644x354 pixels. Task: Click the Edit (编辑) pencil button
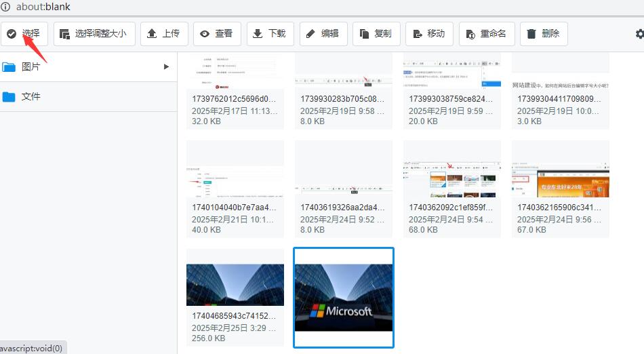(323, 34)
